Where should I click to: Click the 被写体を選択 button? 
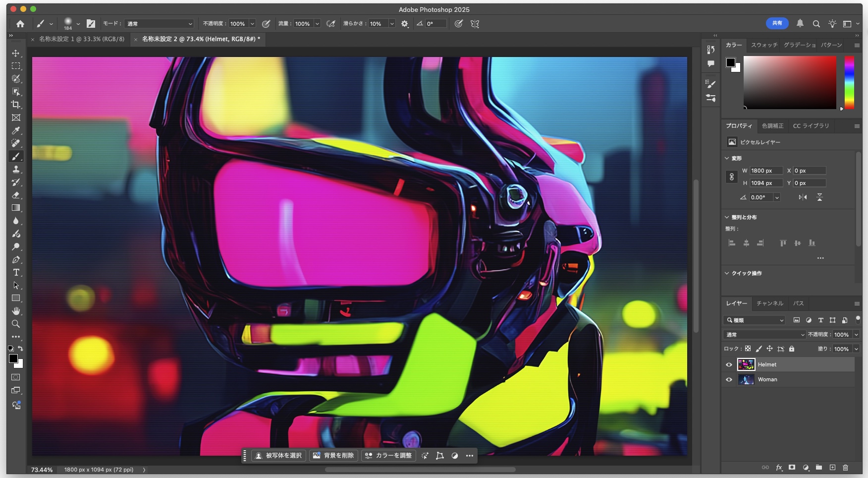click(278, 456)
